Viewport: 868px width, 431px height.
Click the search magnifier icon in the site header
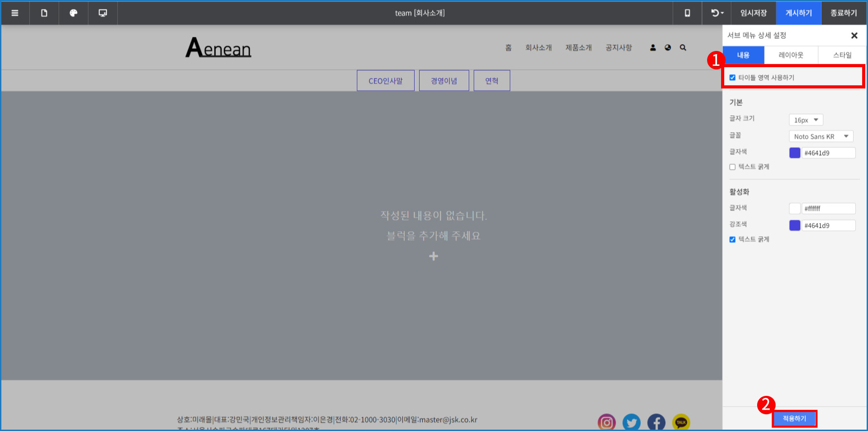click(683, 47)
